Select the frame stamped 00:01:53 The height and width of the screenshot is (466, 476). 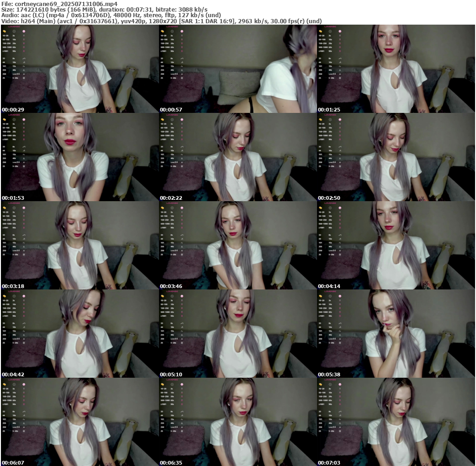tap(79, 157)
